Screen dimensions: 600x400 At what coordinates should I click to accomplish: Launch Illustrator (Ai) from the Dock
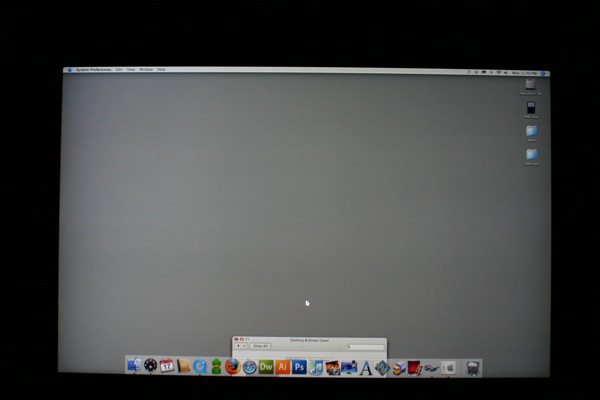(282, 367)
